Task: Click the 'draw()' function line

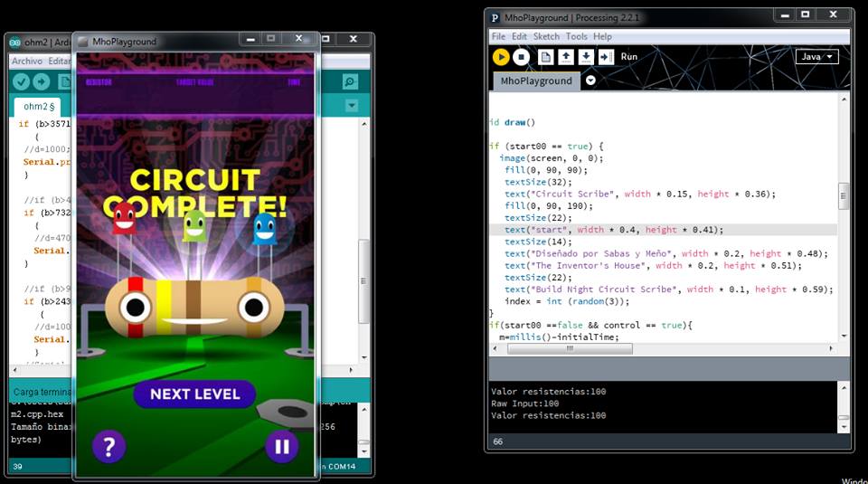Action: coord(513,122)
